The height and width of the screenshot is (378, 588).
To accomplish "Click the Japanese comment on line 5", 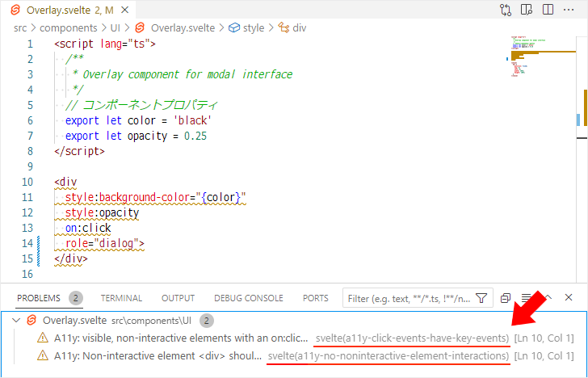I will tap(142, 105).
